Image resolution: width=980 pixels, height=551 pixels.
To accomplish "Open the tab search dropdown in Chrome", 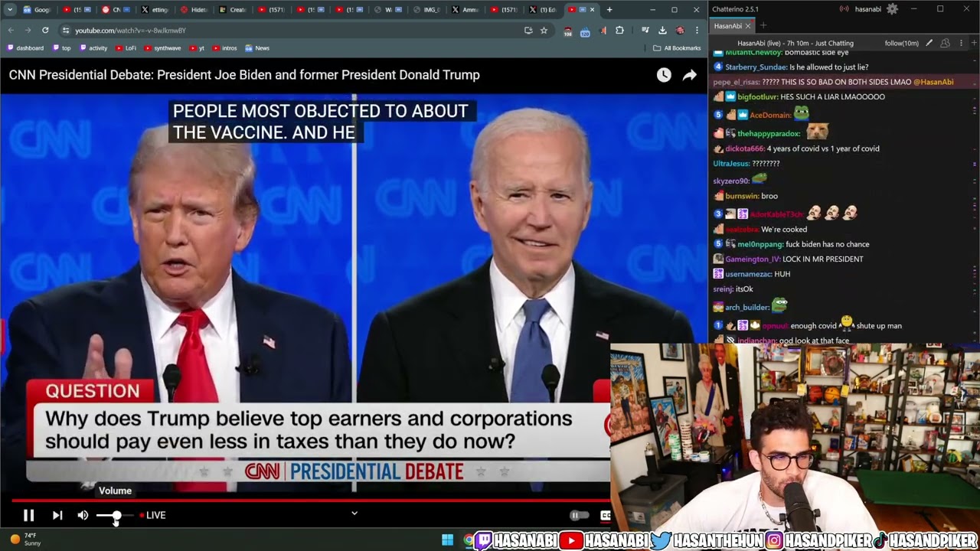I will 10,10.
